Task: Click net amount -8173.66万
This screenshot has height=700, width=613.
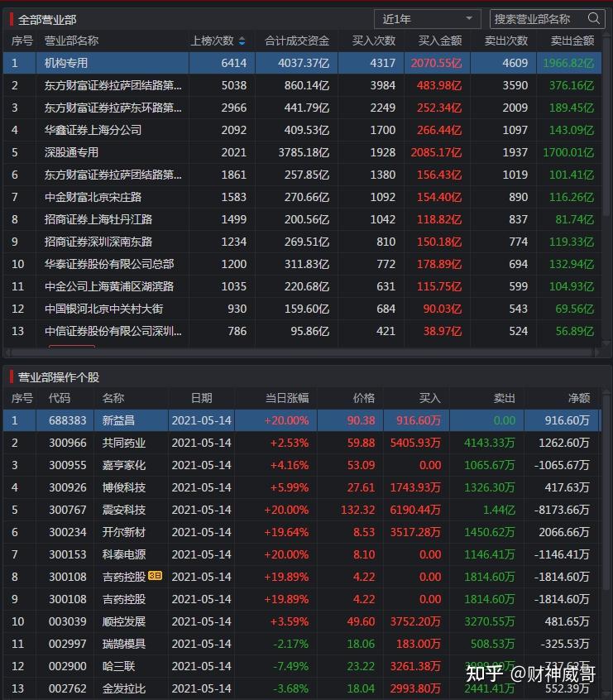Action: point(562,510)
